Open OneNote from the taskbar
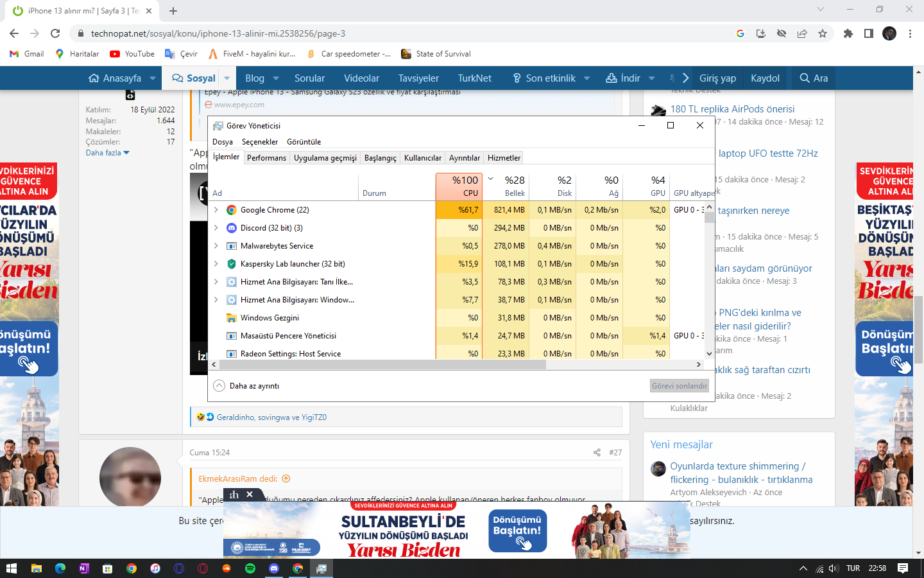The height and width of the screenshot is (578, 924). (x=83, y=568)
